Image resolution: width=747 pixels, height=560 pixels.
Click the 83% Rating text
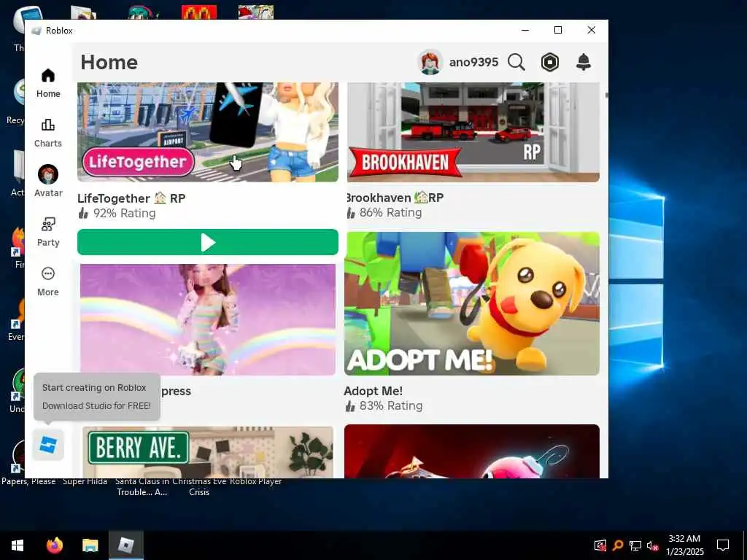(x=391, y=405)
